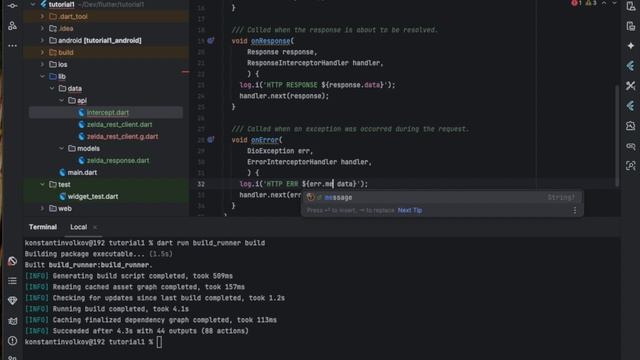Click 'Response response,' parameter line
640x360 pixels.
point(282,52)
